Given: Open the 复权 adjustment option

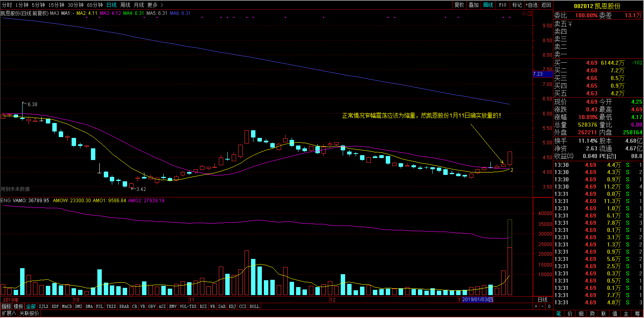Looking at the screenshot, I should pos(459,5).
